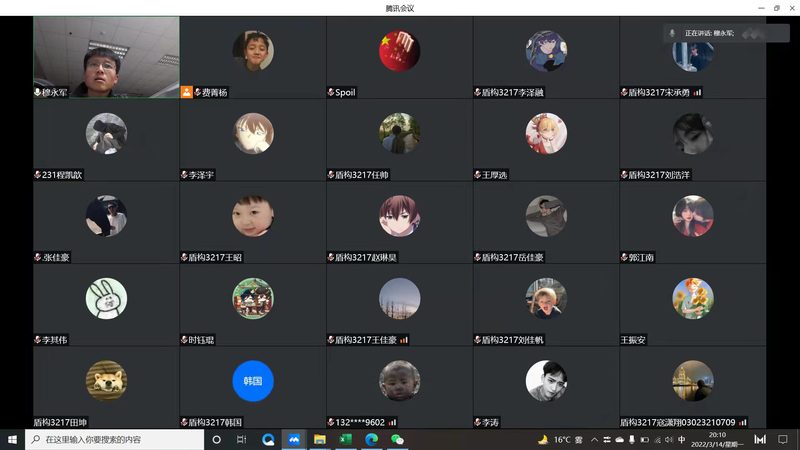Expand the hidden system tray icons chevron
The height and width of the screenshot is (450, 800).
(595, 439)
